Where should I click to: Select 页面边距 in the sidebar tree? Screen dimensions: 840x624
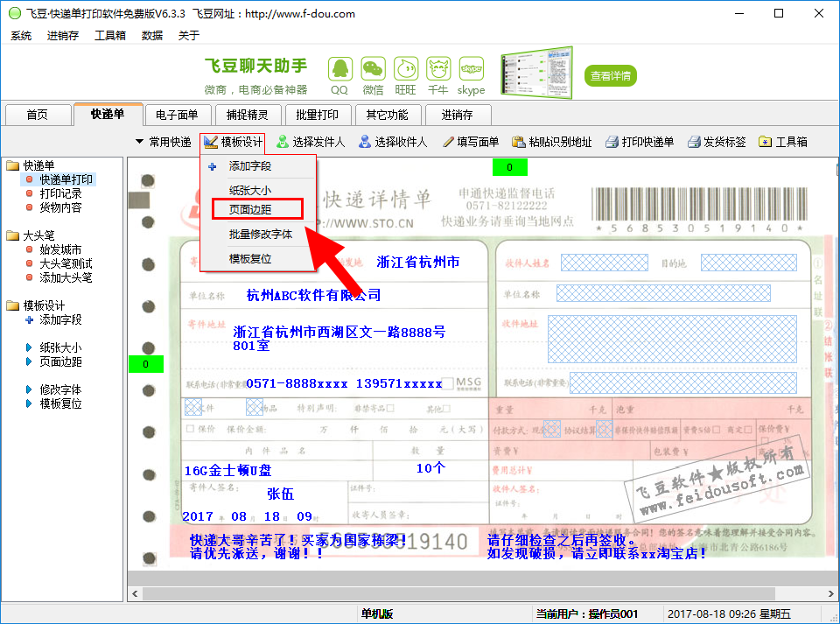coord(60,361)
